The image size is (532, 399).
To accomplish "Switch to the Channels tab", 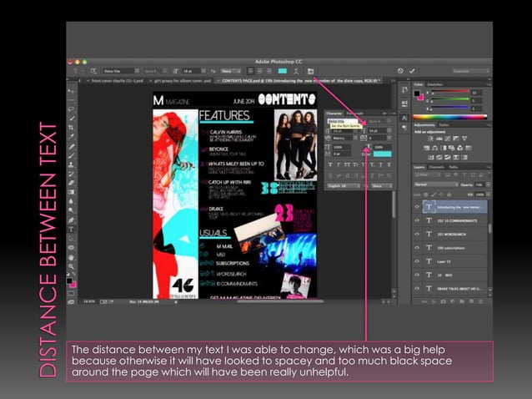I will [x=437, y=167].
